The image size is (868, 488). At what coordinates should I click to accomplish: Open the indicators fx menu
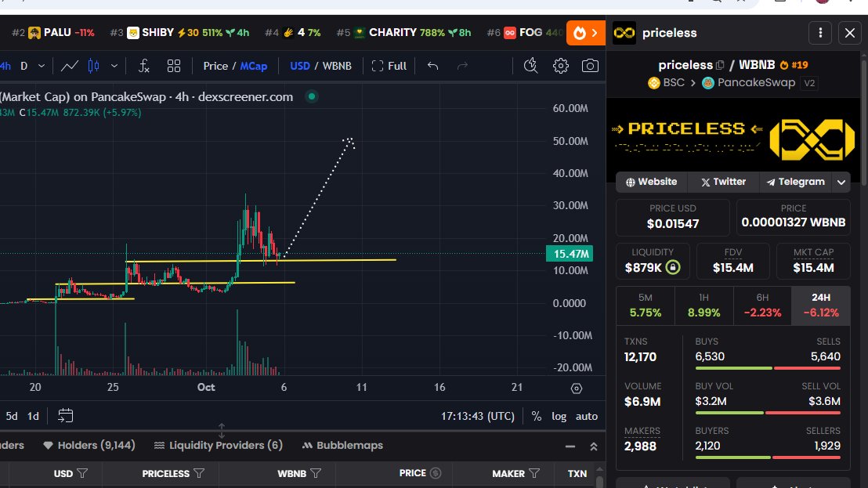(144, 66)
